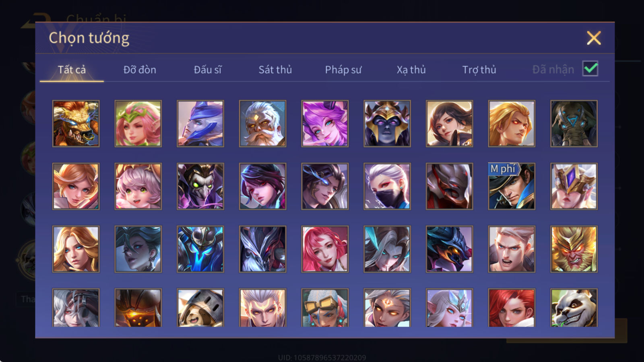
Task: Select the masked white-haired assassin hero
Action: coord(387,186)
